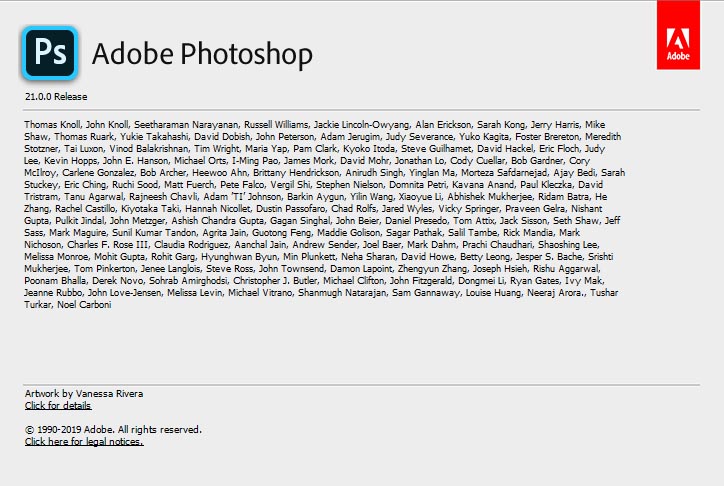The image size is (724, 486).
Task: Click the '21.0.0 Release' version text
Action: 56,96
